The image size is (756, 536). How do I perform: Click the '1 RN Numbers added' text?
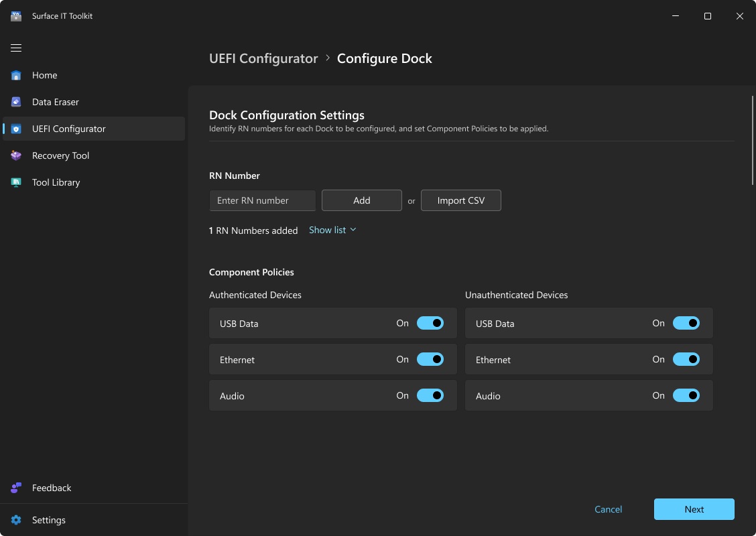coord(253,230)
